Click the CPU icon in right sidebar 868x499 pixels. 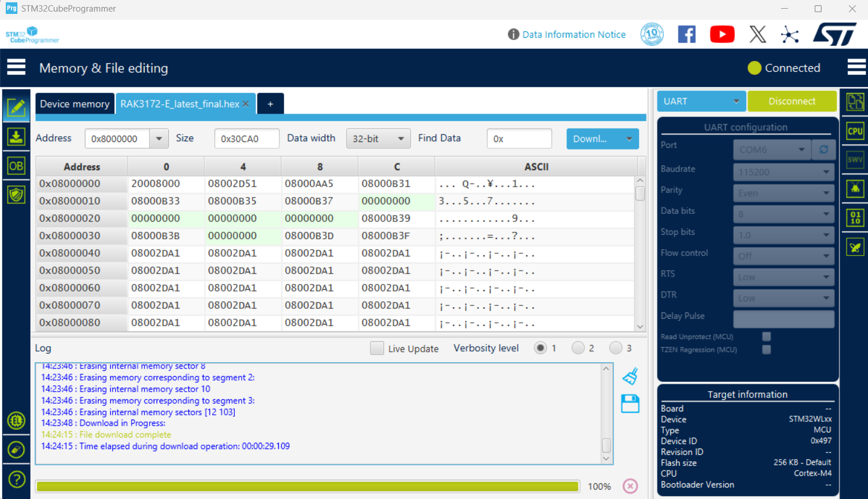[x=855, y=131]
